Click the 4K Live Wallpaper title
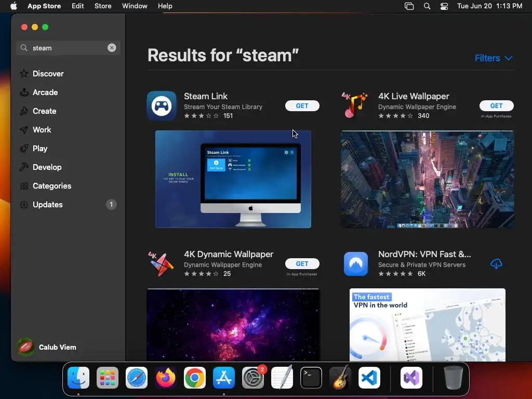 pyautogui.click(x=414, y=96)
